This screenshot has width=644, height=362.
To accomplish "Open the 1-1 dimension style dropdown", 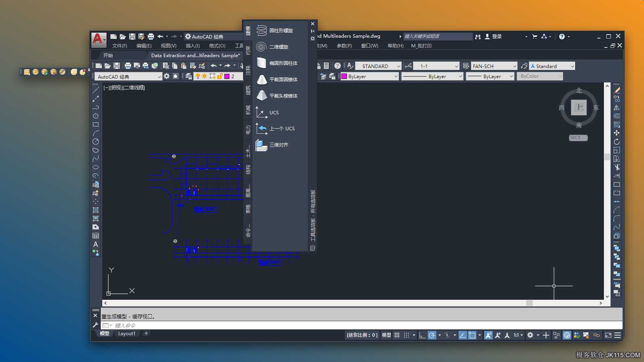I will tap(436, 66).
